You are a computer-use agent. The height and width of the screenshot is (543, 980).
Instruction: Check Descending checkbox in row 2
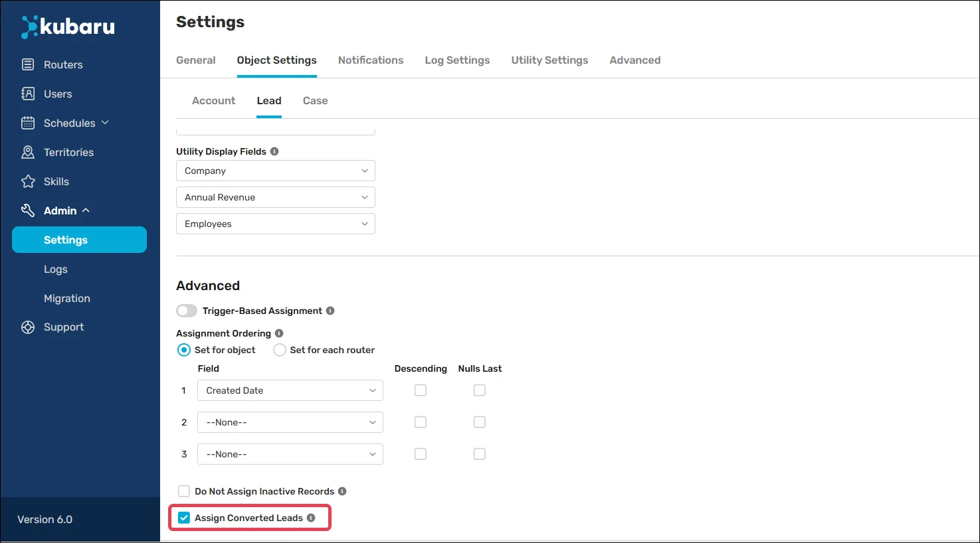tap(421, 422)
